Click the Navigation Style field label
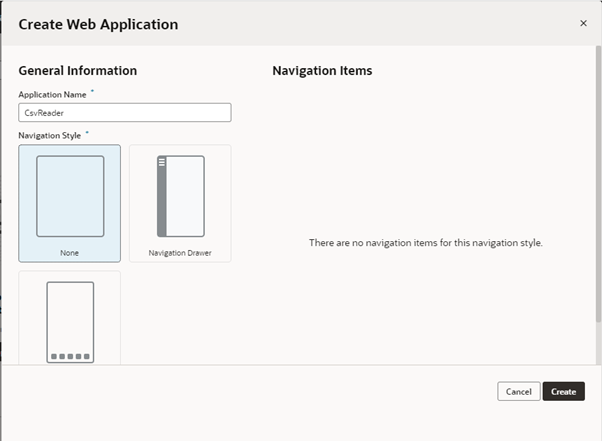Image resolution: width=602 pixels, height=441 pixels. [x=50, y=135]
